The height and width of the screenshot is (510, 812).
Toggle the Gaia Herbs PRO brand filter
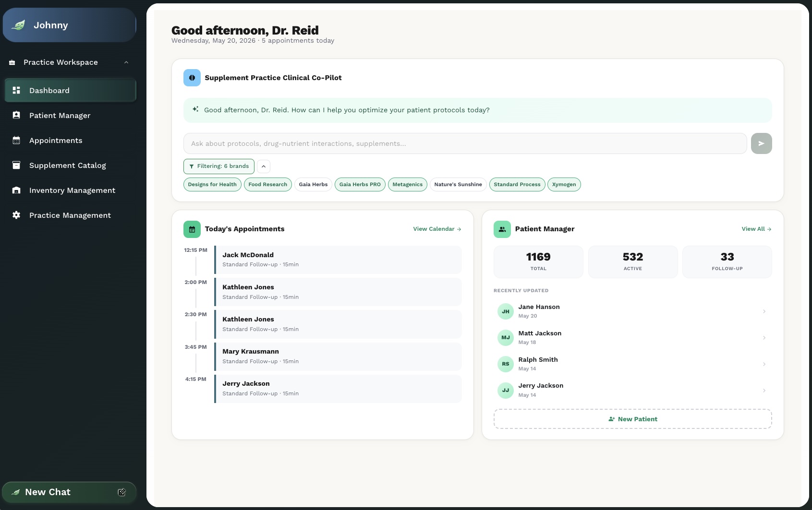pyautogui.click(x=360, y=185)
